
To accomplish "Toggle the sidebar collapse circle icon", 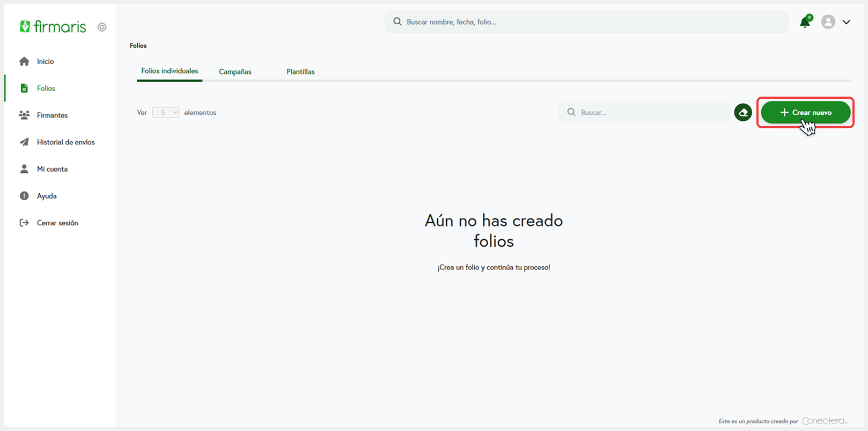I will click(102, 27).
